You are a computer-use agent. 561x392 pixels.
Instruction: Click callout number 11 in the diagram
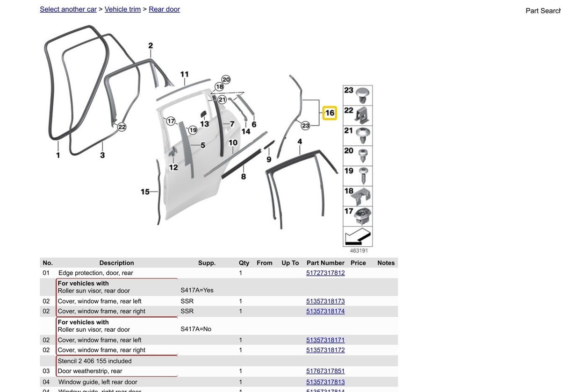[x=185, y=74]
